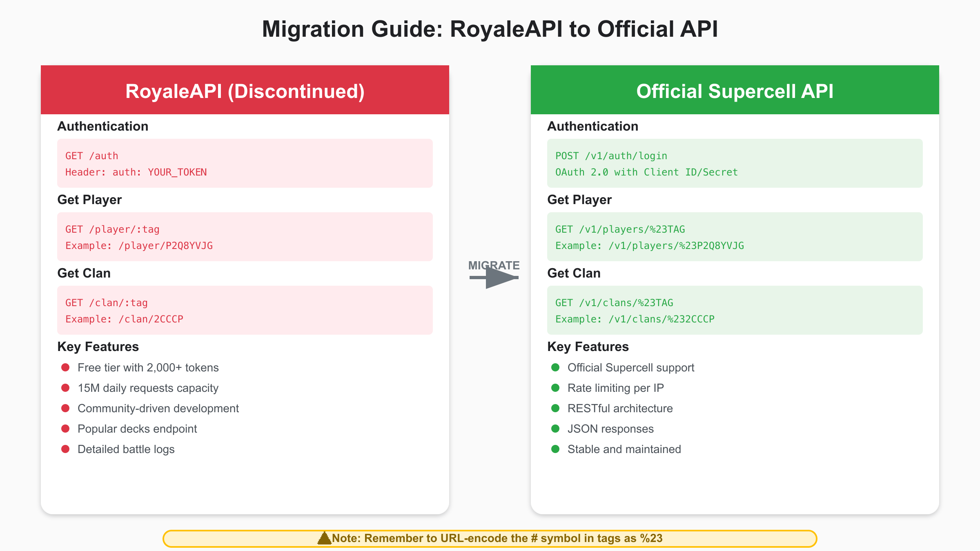Click 'Example: /clan/2CCCP' line
Viewport: 980px width, 551px height.
click(x=124, y=319)
